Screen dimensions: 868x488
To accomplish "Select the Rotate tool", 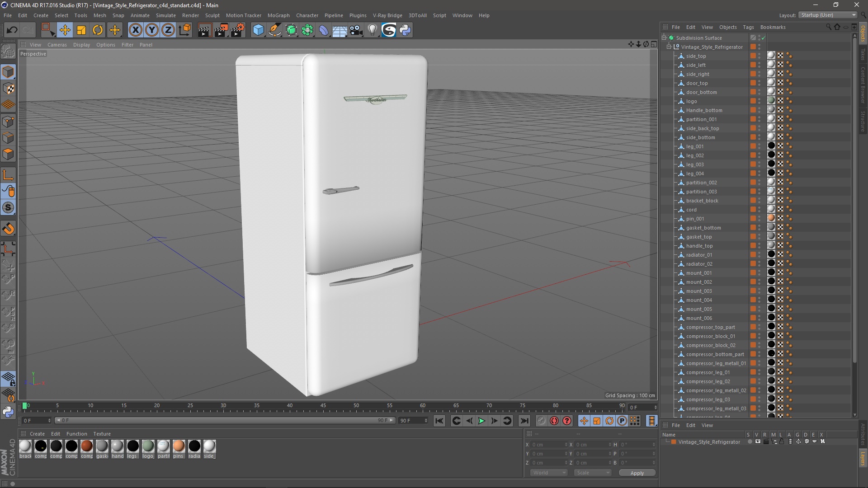I will pyautogui.click(x=98, y=30).
